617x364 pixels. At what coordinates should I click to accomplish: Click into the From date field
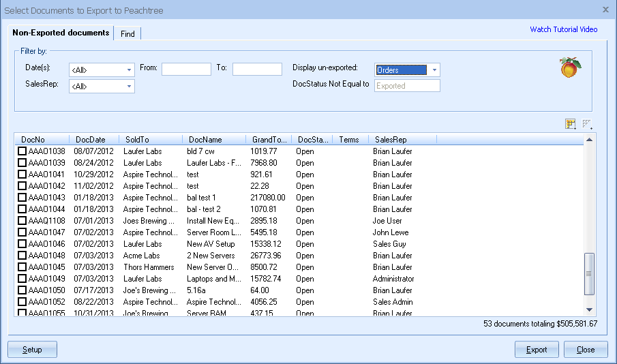(186, 69)
